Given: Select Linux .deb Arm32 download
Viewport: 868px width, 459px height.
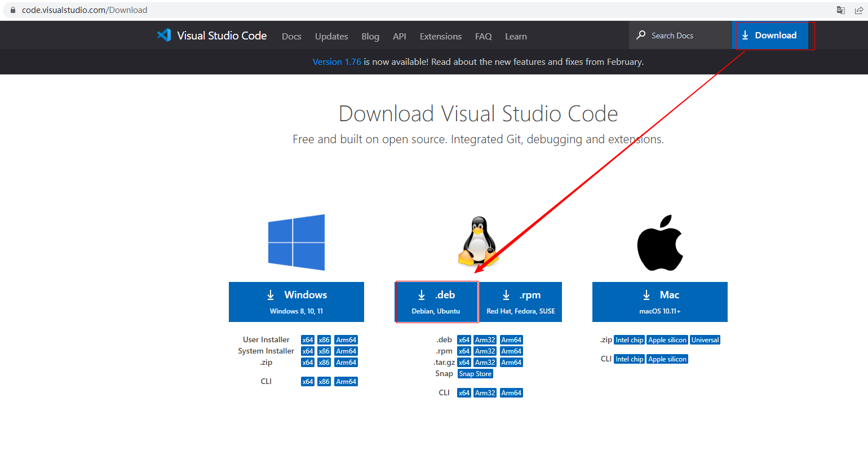Looking at the screenshot, I should (x=485, y=340).
